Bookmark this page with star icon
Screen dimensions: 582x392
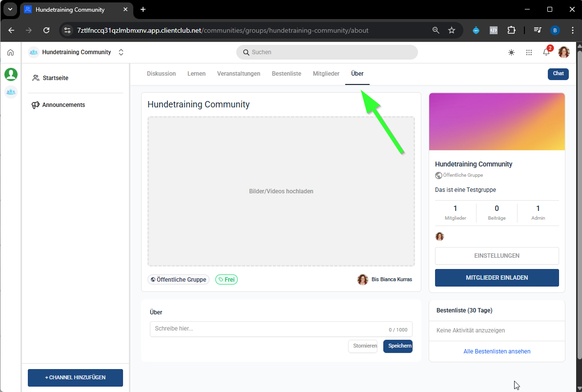(451, 30)
